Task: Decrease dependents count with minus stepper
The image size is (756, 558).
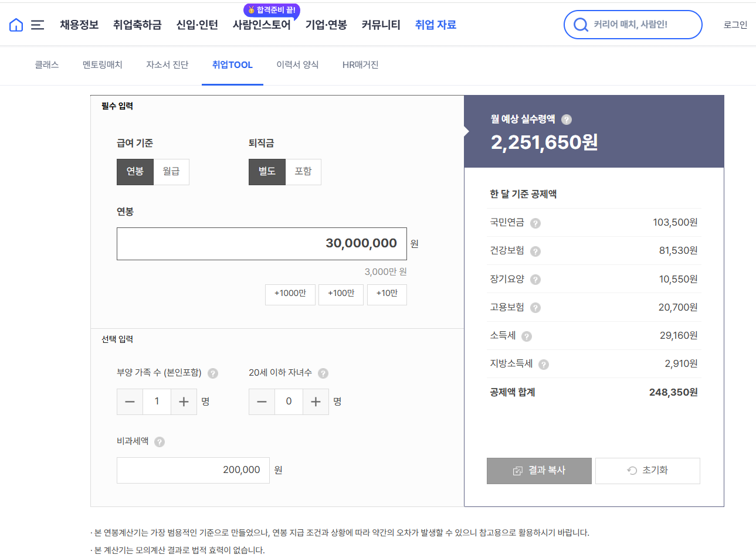Action: [x=130, y=402]
